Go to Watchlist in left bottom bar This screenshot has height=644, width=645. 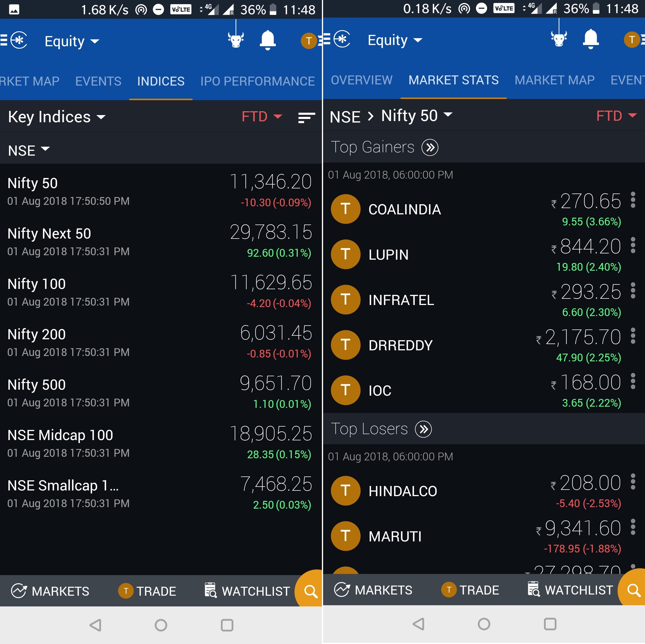[x=247, y=591]
